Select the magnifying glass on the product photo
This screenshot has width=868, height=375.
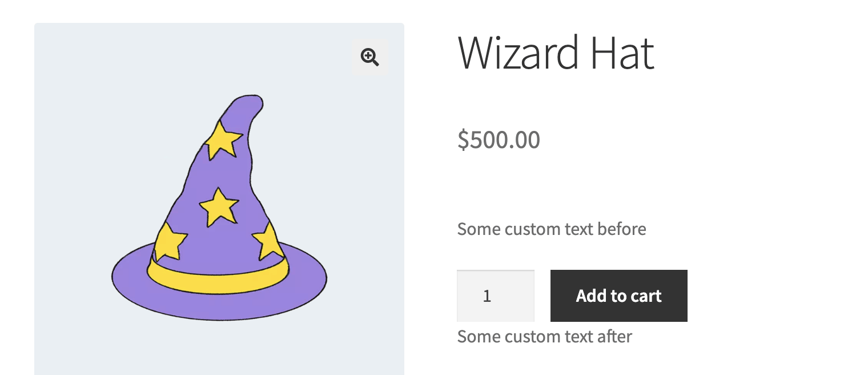(369, 58)
